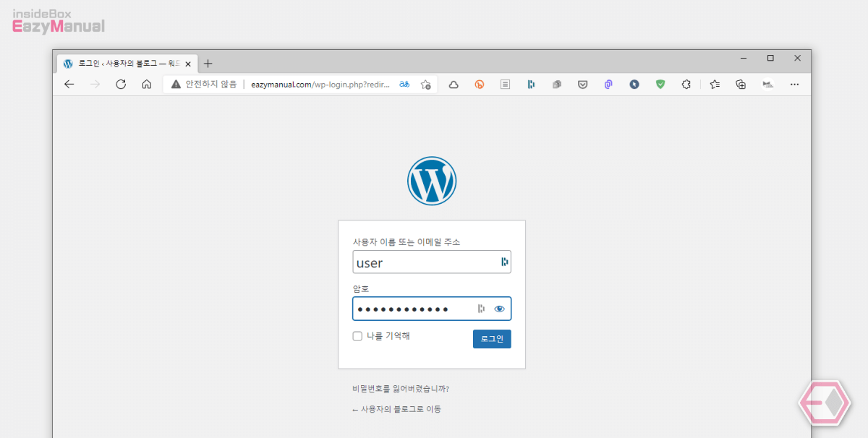Reload the login page
The image size is (868, 438).
[x=121, y=85]
